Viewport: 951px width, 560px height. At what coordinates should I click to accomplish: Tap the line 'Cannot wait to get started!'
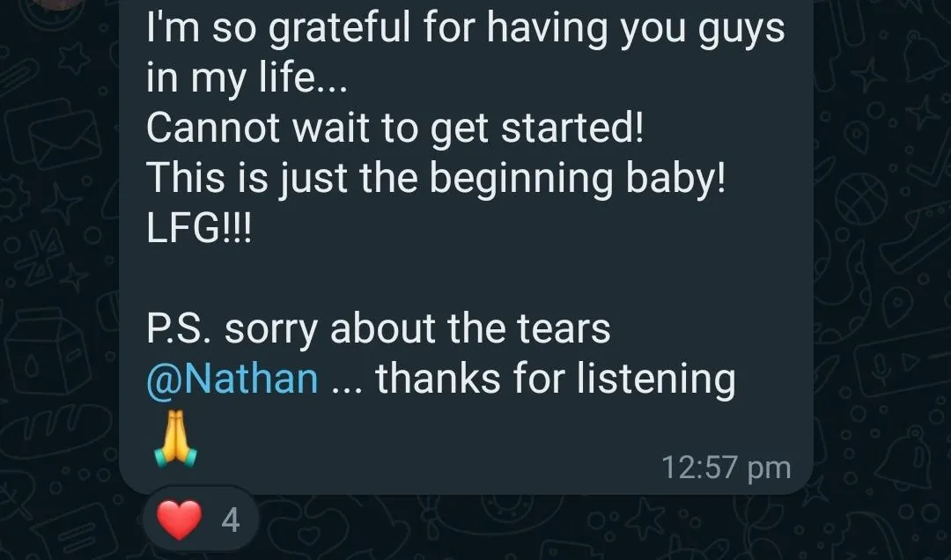[394, 128]
